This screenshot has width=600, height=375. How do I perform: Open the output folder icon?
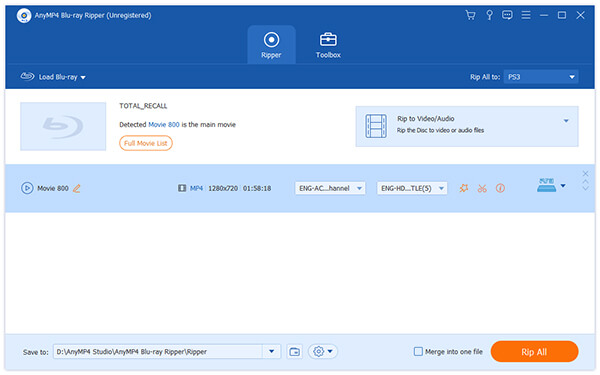coord(294,352)
